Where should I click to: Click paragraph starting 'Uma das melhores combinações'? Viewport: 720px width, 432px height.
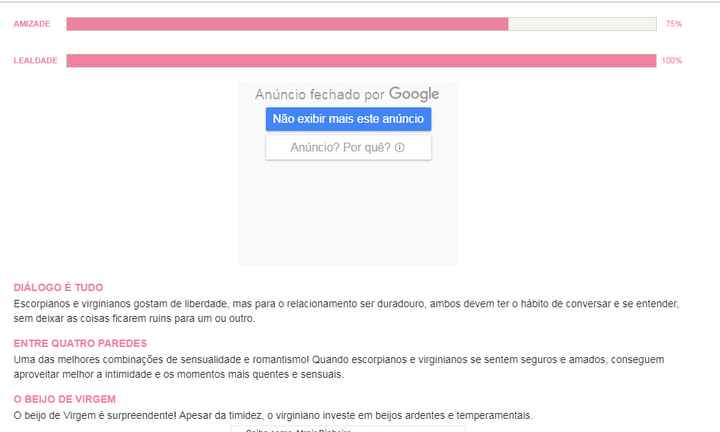339,367
